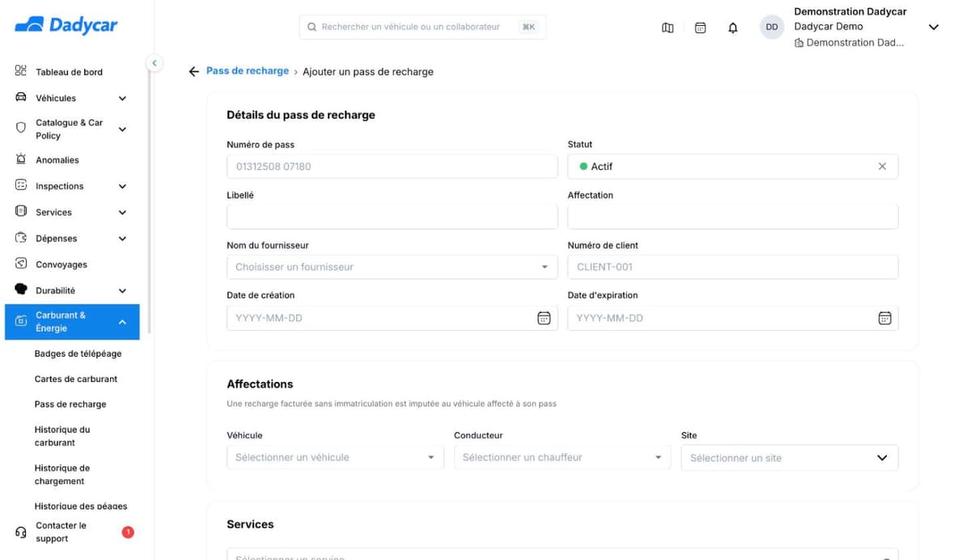Click the Durabilité leaf icon

coord(21,290)
